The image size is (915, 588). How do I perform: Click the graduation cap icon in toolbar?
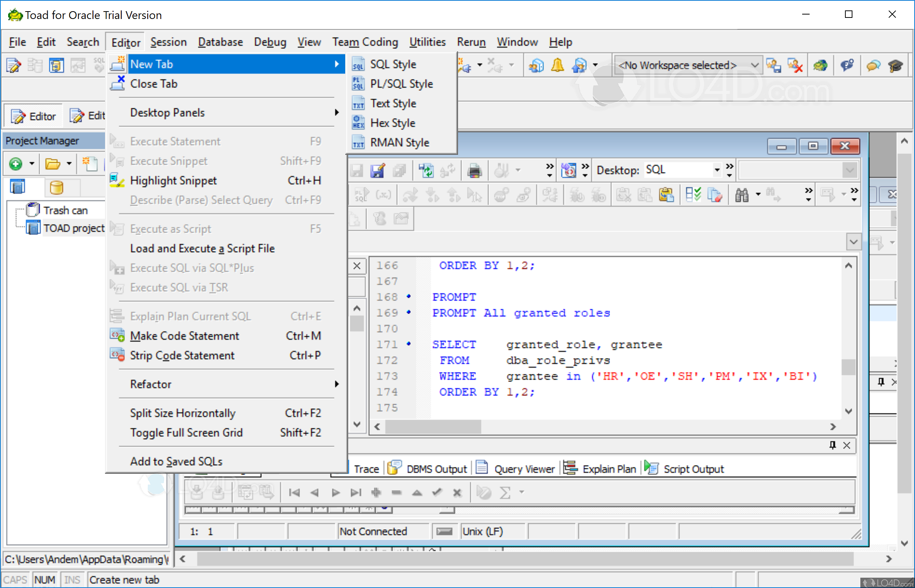tap(895, 65)
